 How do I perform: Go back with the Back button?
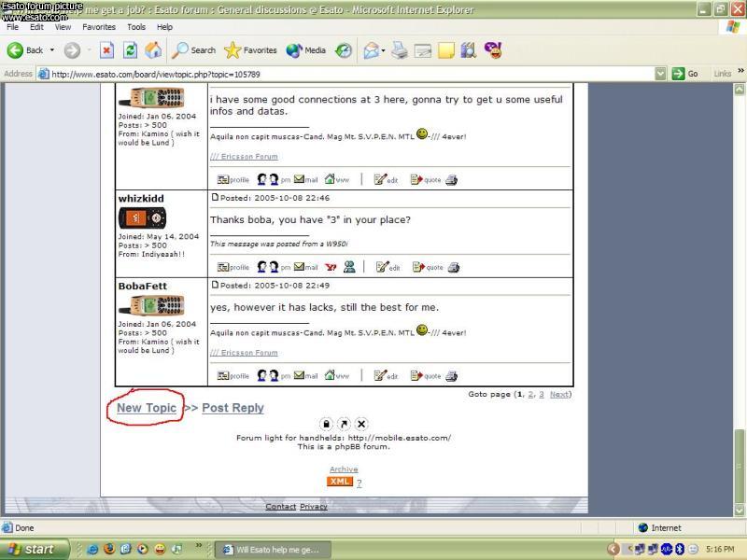pos(25,50)
